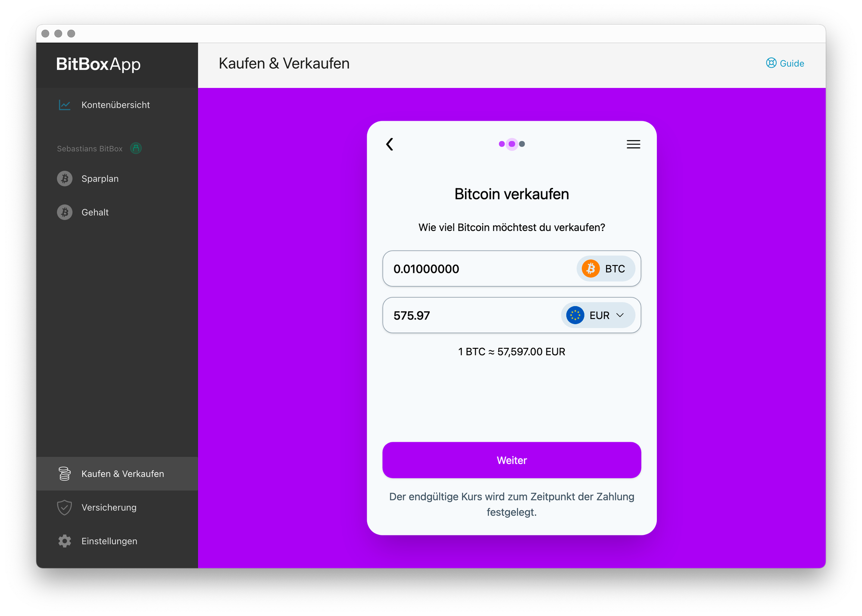Viewport: 862px width, 616px height.
Task: Click the Versicherung shield icon
Action: (65, 507)
